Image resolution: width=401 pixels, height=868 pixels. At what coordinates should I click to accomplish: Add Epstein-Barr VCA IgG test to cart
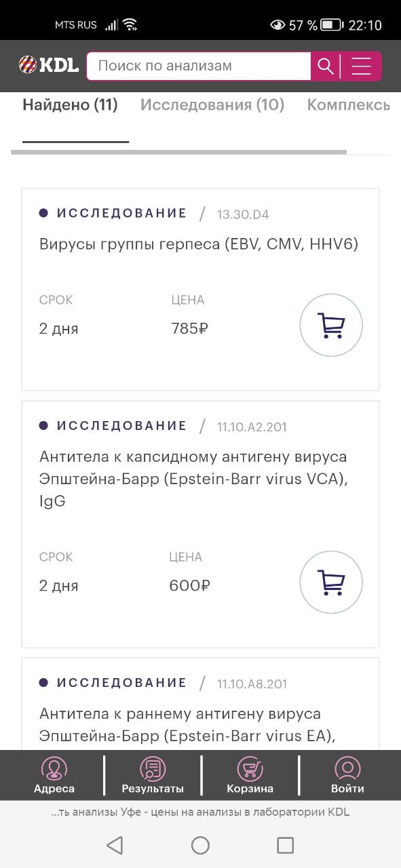pos(331,582)
